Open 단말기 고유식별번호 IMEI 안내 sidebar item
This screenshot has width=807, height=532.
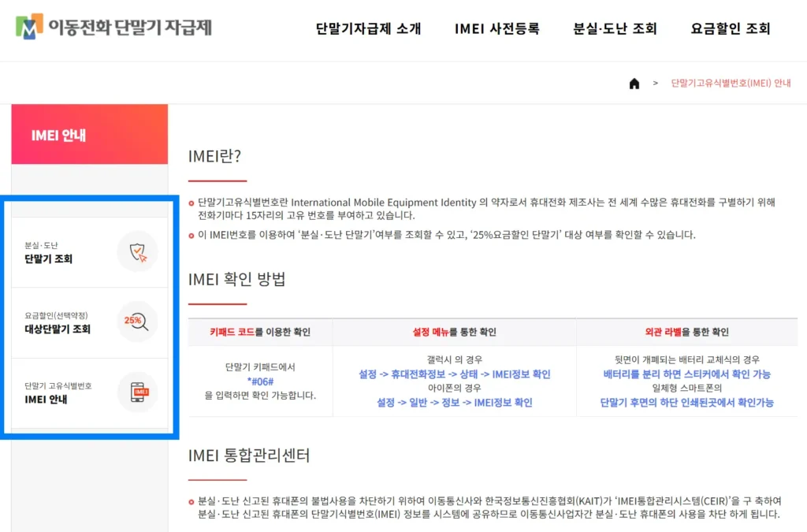coord(90,393)
